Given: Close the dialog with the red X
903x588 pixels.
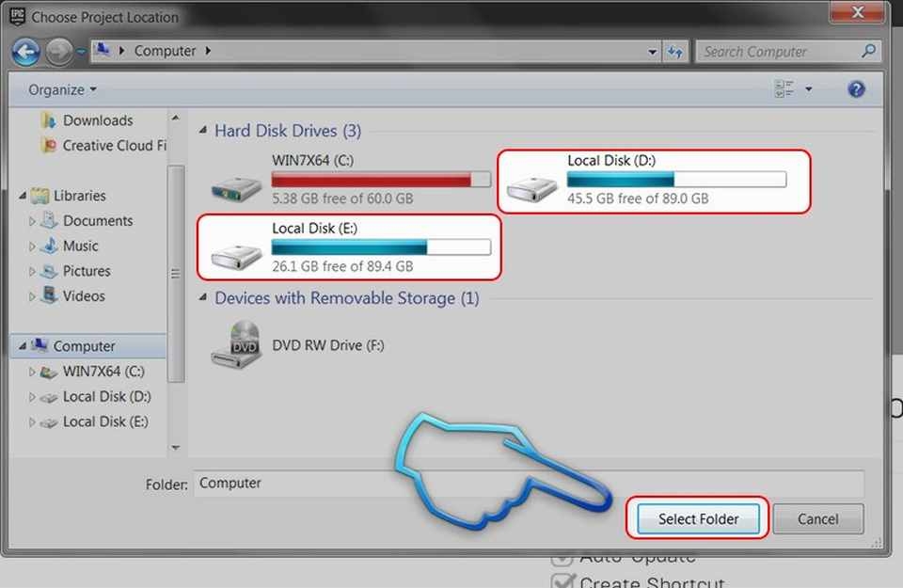Looking at the screenshot, I should (857, 11).
